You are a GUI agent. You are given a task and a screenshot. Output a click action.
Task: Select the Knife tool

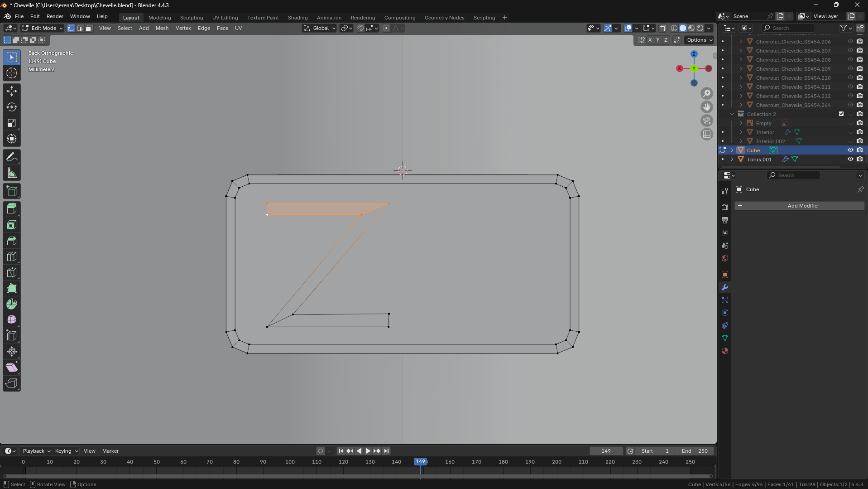coord(12,272)
